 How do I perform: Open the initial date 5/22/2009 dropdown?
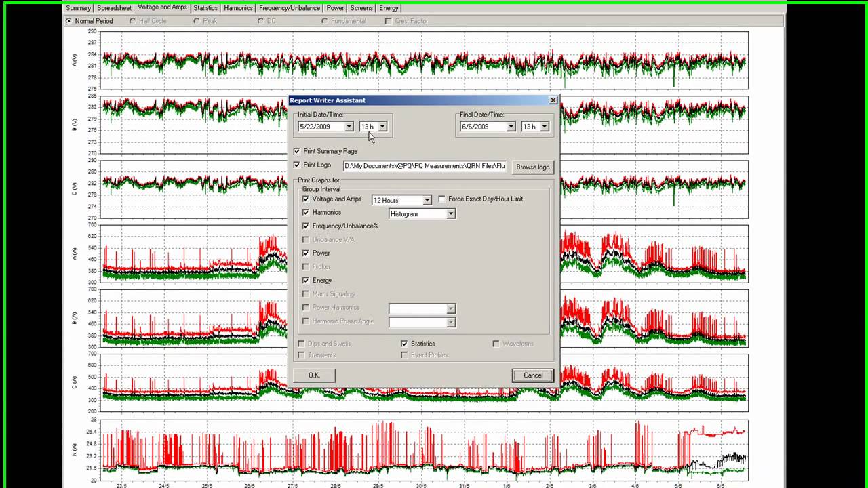(x=349, y=127)
